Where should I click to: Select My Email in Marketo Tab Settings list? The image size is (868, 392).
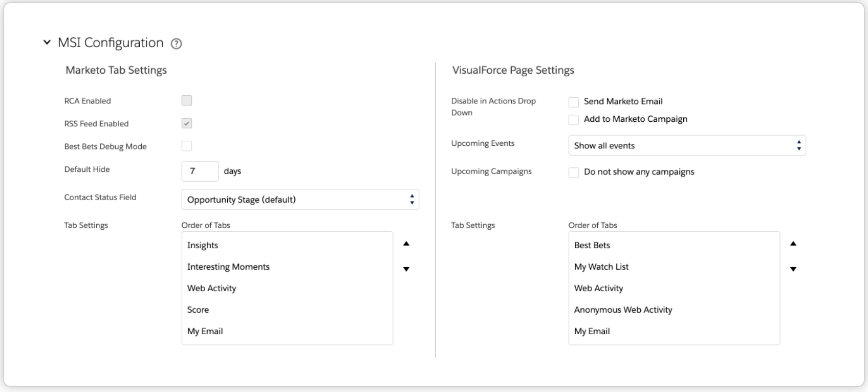click(x=287, y=331)
